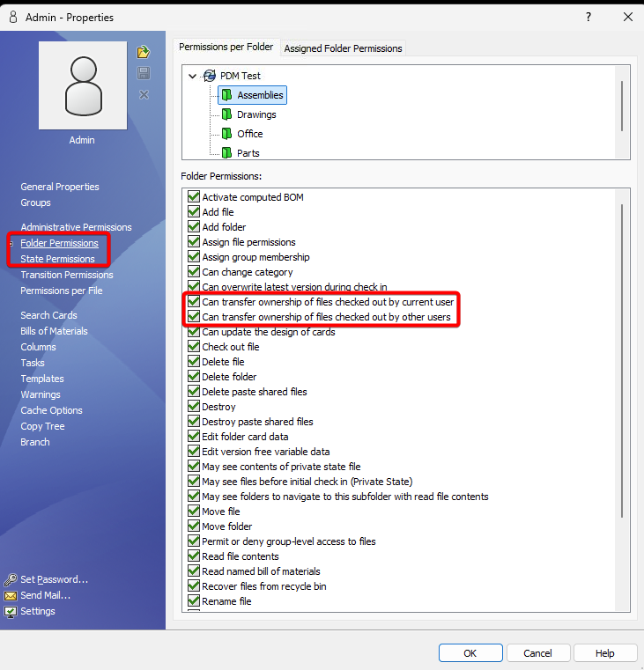Open Search Cards page

click(x=48, y=315)
